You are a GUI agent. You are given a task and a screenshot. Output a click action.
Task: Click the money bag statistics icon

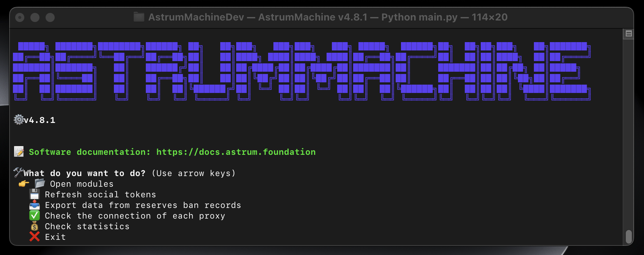[x=35, y=227]
